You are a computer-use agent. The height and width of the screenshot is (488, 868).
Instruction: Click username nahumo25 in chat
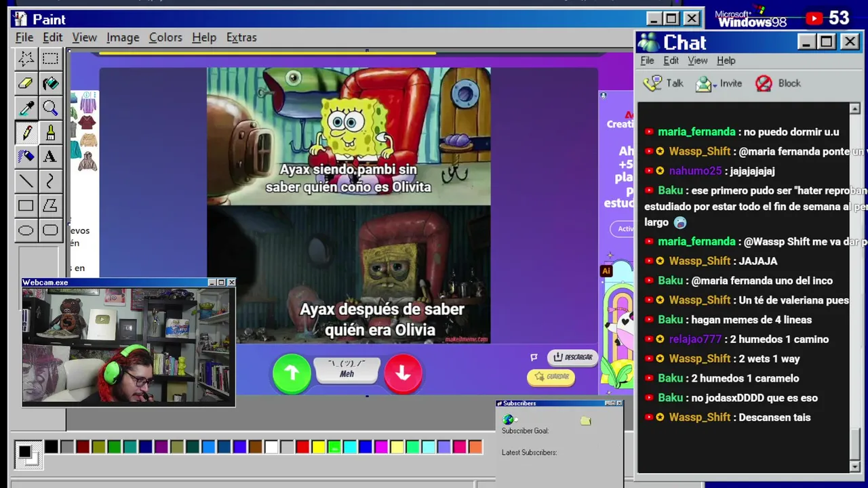[x=695, y=171]
